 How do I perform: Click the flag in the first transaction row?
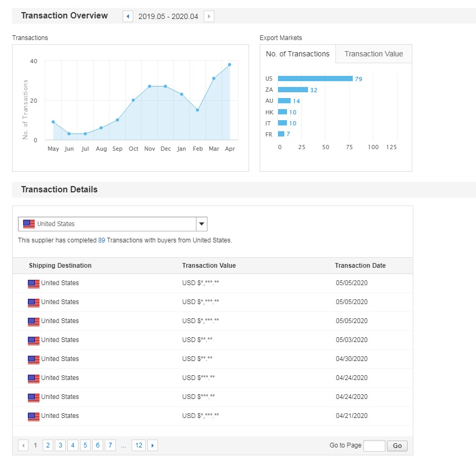[34, 284]
